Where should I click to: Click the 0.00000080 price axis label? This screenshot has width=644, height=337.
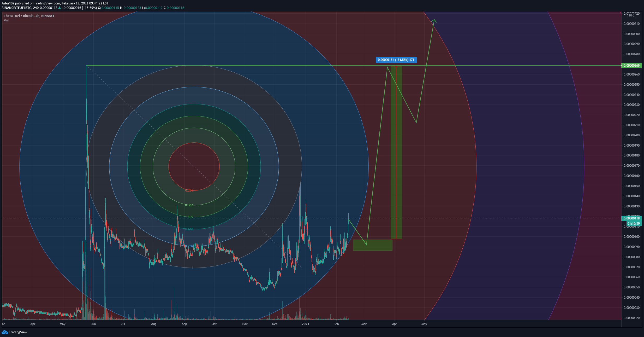click(631, 257)
